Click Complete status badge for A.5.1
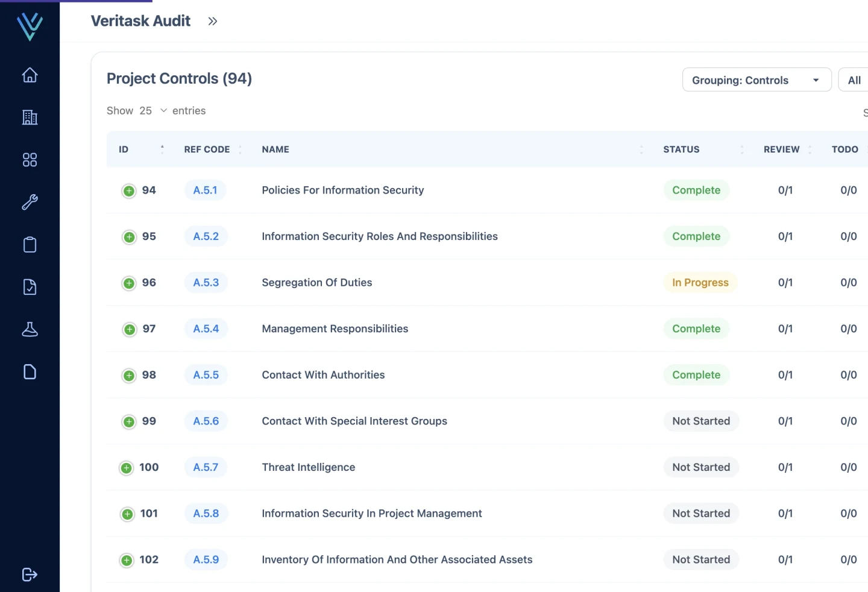868x592 pixels. pyautogui.click(x=696, y=190)
